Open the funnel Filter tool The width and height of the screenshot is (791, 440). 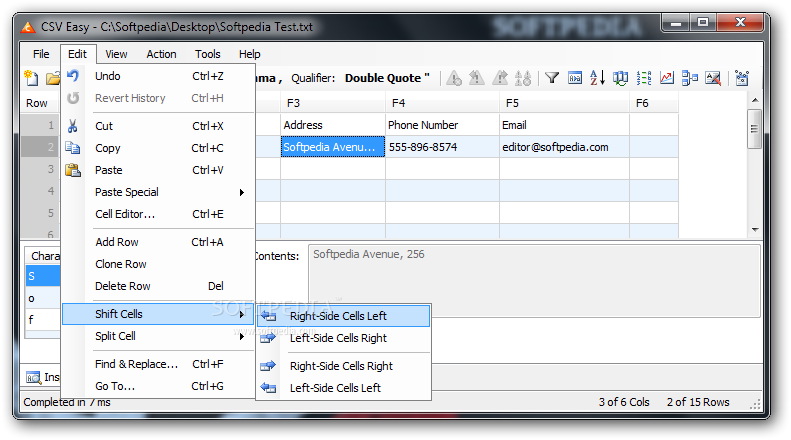click(x=552, y=78)
